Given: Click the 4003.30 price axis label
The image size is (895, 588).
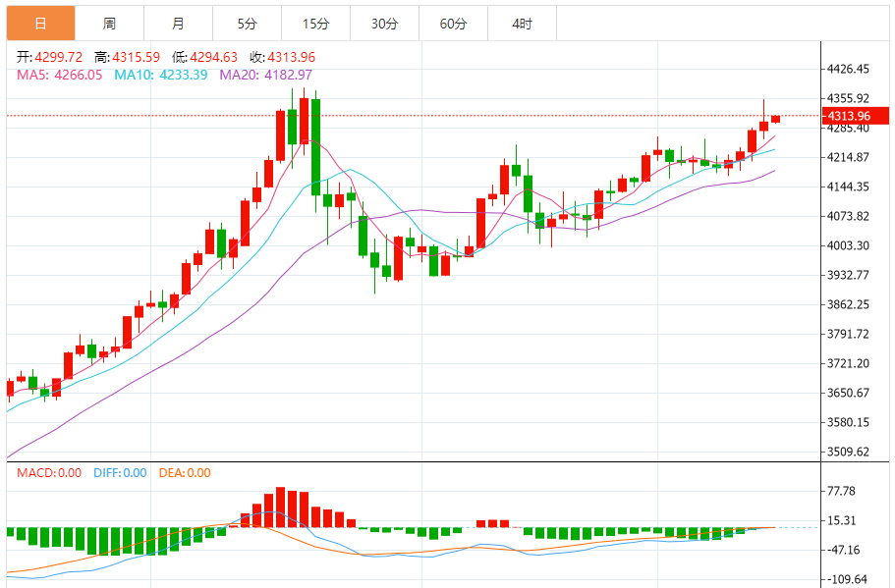Looking at the screenshot, I should pos(848,245).
